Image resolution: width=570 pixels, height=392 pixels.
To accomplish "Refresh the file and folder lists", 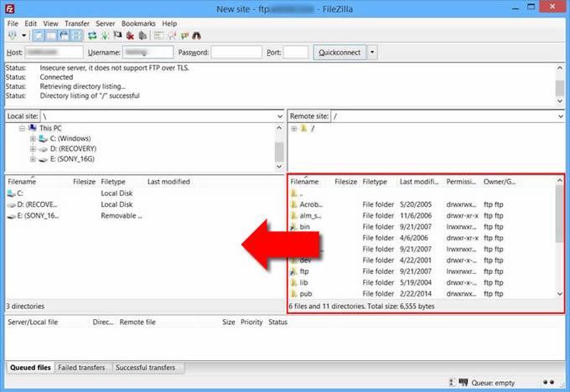I will 92,36.
